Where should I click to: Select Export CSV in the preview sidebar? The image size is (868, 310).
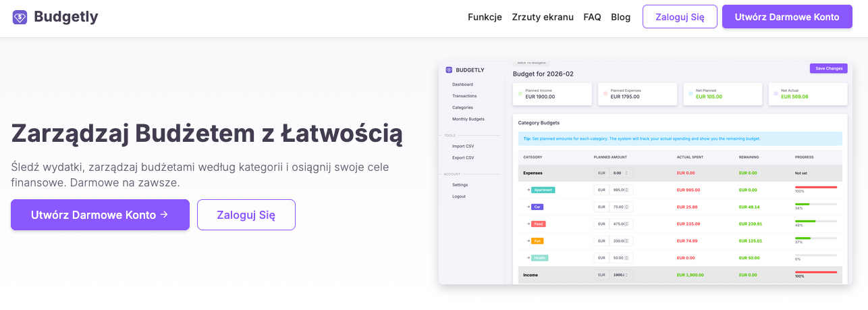(x=463, y=157)
